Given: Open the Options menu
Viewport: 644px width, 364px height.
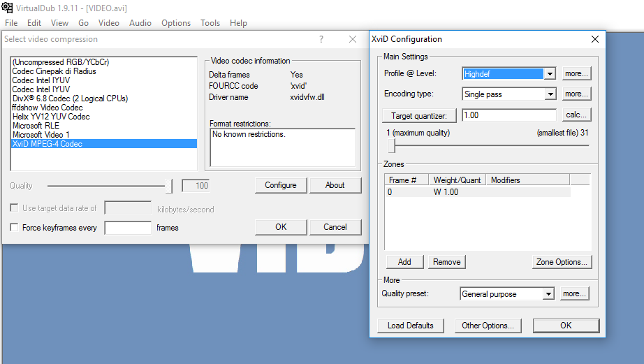Looking at the screenshot, I should click(x=176, y=23).
